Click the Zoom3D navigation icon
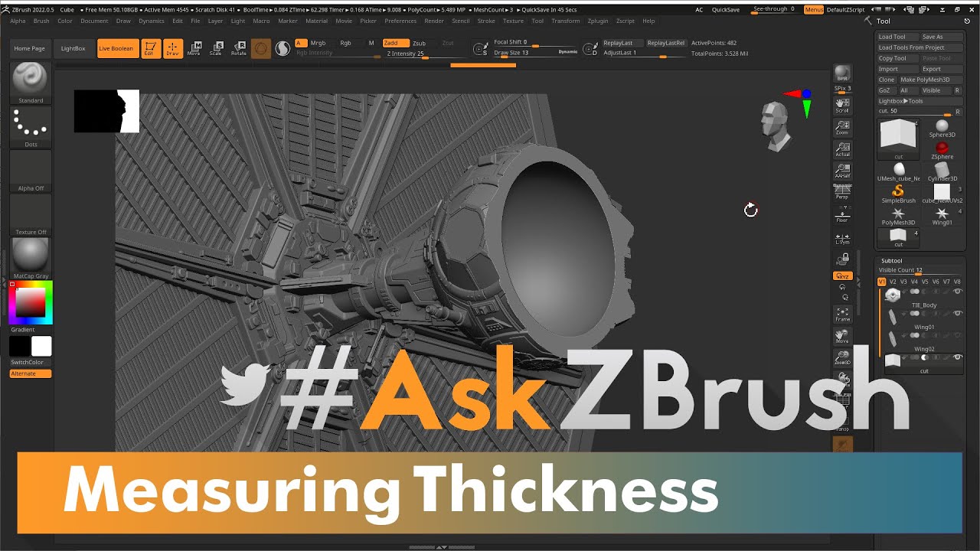The height and width of the screenshot is (551, 980). click(x=842, y=357)
